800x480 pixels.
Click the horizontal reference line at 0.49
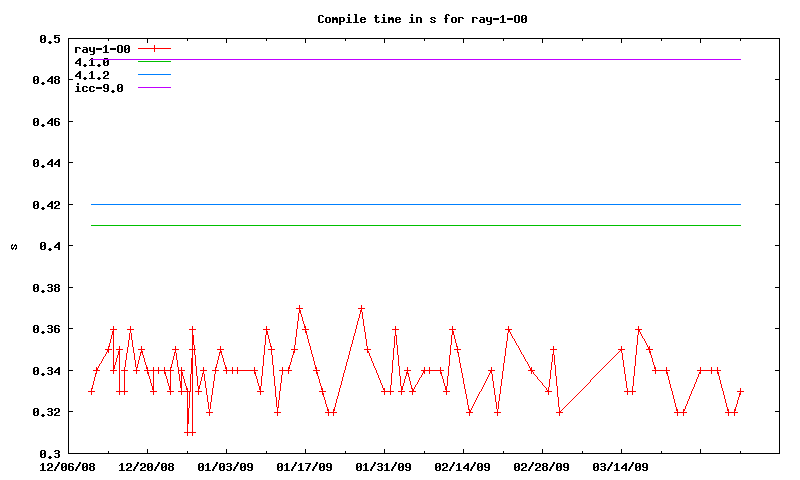click(x=450, y=59)
